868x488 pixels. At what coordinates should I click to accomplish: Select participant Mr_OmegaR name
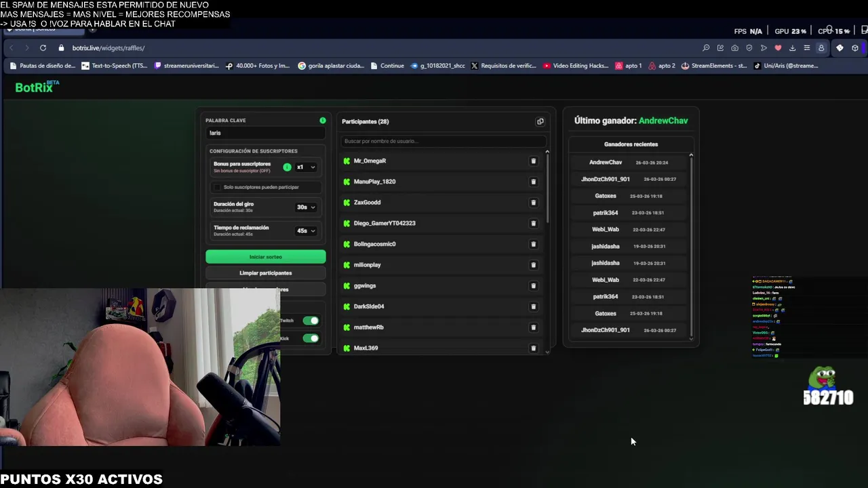(x=370, y=161)
